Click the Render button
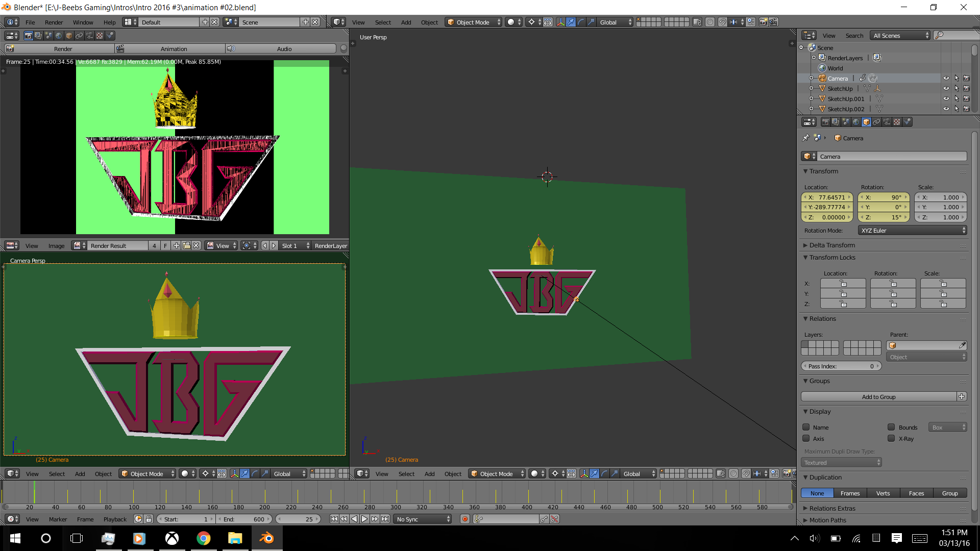 point(60,48)
